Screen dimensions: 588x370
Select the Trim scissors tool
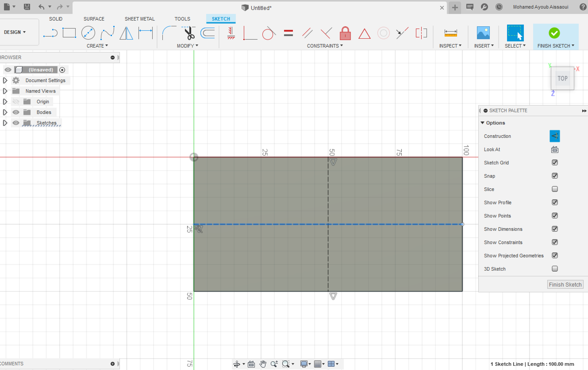189,33
